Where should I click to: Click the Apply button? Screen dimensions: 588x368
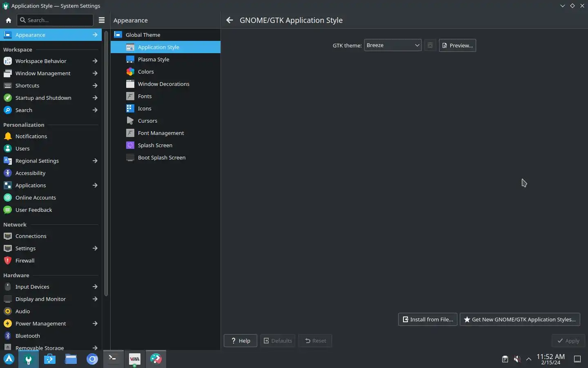(568, 341)
